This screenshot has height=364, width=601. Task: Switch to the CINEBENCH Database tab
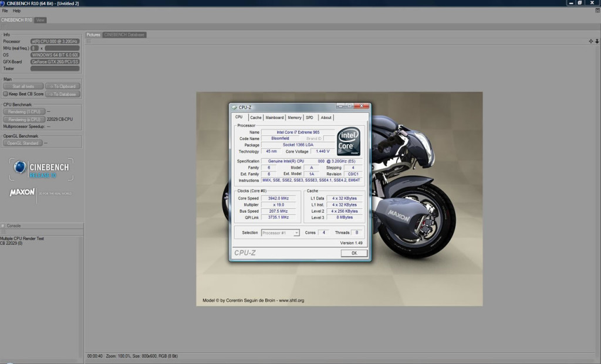pyautogui.click(x=124, y=35)
